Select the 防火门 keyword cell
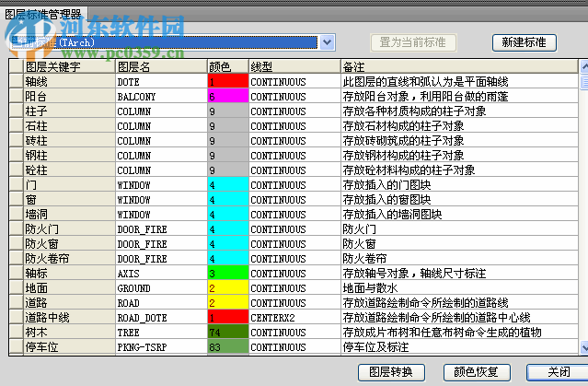 click(69, 229)
